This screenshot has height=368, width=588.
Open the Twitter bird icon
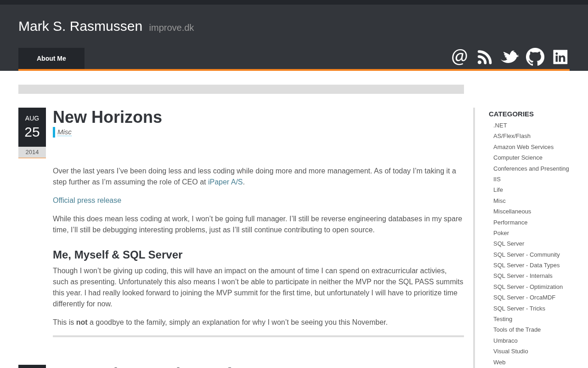pyautogui.click(x=510, y=57)
